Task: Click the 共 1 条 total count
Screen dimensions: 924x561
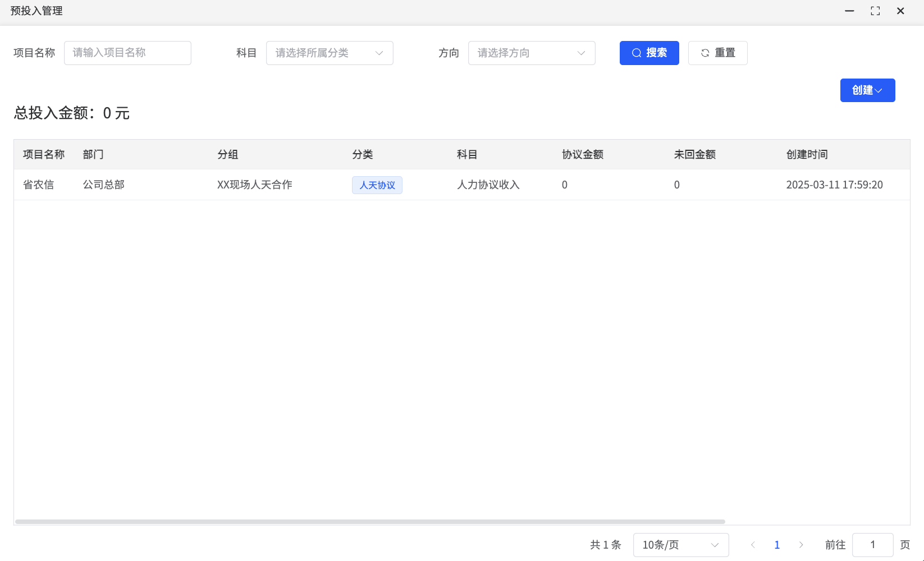Action: tap(606, 545)
